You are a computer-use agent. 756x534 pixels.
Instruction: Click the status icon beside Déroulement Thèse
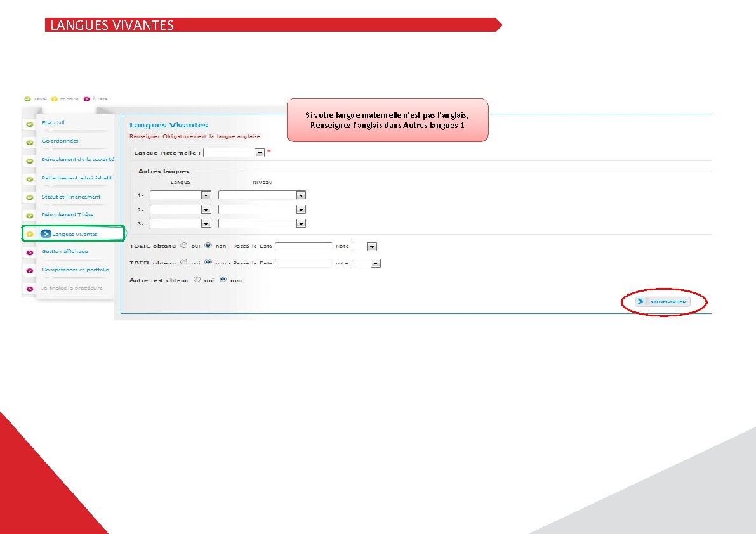29,216
